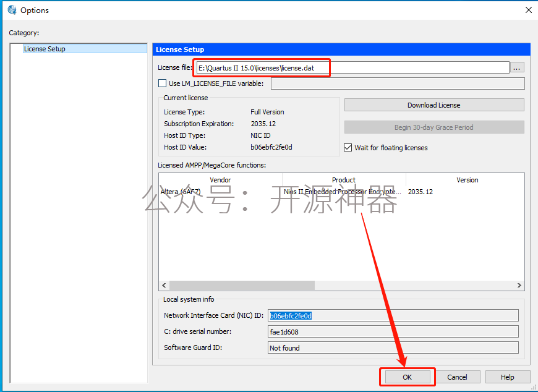The width and height of the screenshot is (538, 392).
Task: Click the LM_LICENSE_FILE variable text field
Action: coord(398,83)
